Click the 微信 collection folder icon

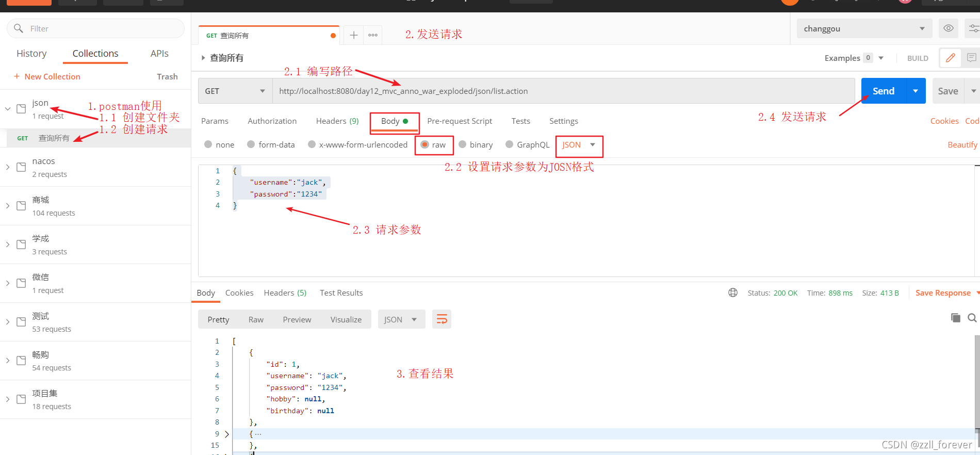point(21,283)
